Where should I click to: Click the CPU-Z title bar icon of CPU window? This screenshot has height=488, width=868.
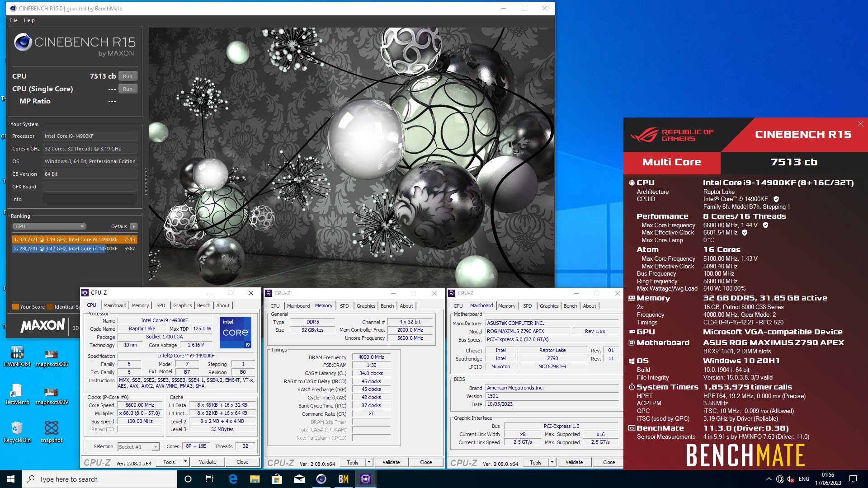point(85,293)
